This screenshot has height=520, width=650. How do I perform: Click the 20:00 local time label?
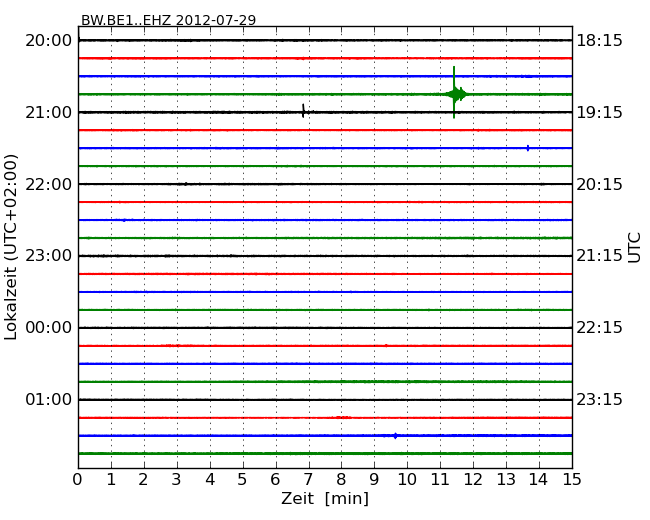(x=49, y=41)
